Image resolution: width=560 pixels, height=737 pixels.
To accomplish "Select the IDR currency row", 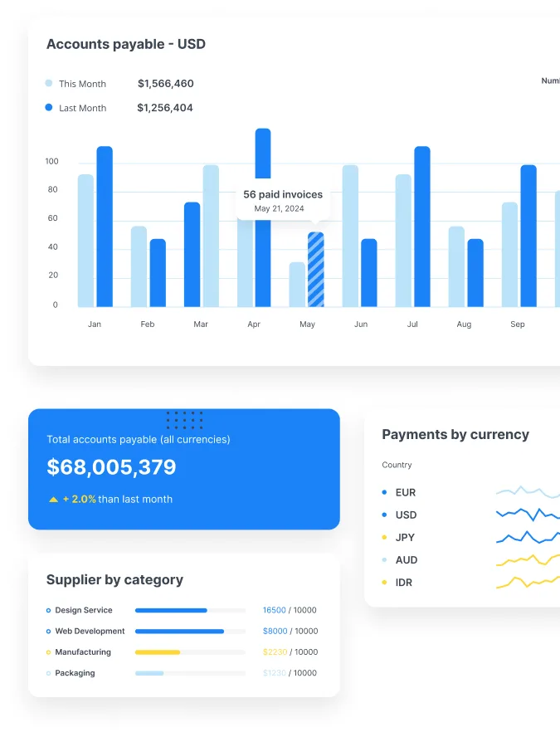I will click(x=470, y=583).
